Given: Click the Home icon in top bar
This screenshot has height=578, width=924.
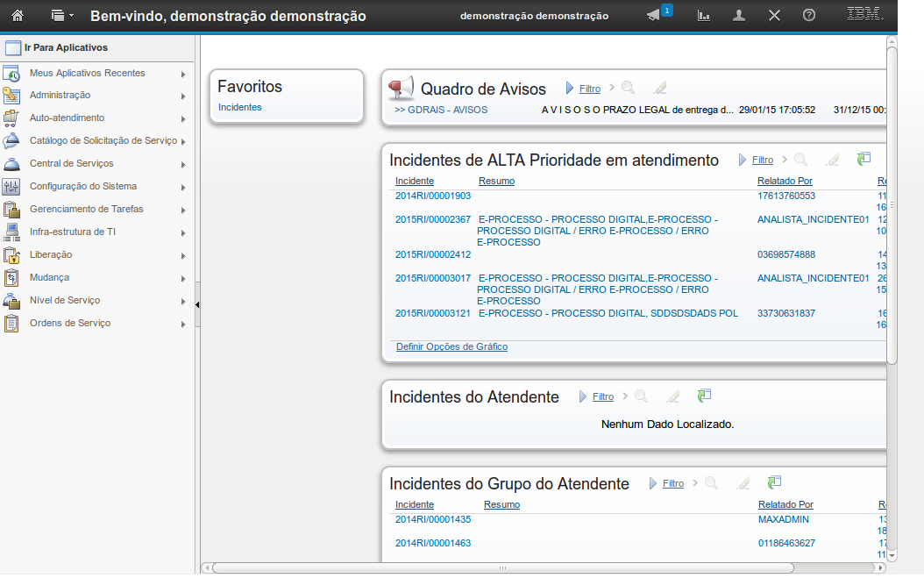Looking at the screenshot, I should tap(17, 15).
